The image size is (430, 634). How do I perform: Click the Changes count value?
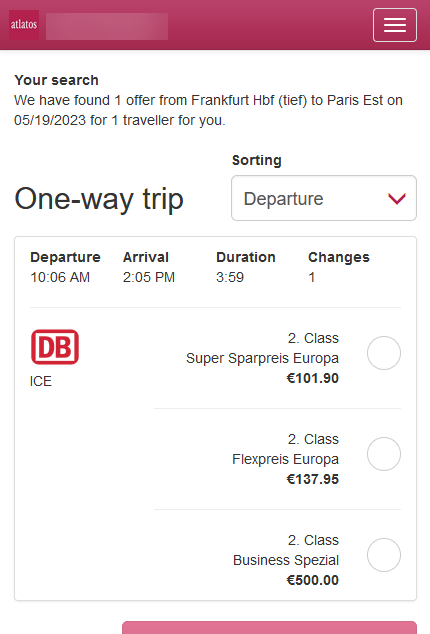click(x=311, y=277)
